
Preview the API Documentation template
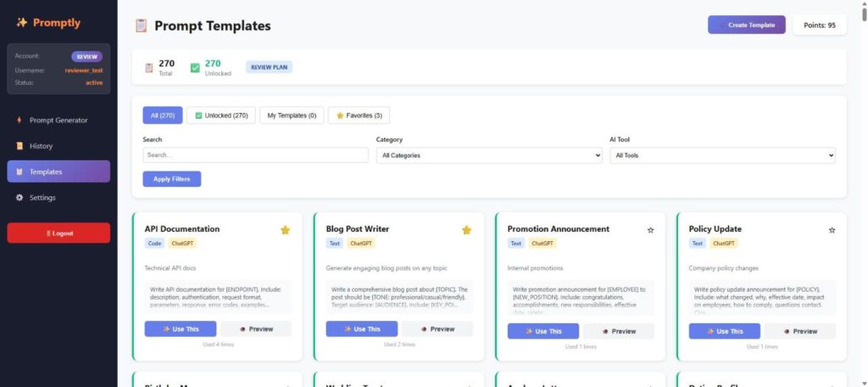coord(256,328)
